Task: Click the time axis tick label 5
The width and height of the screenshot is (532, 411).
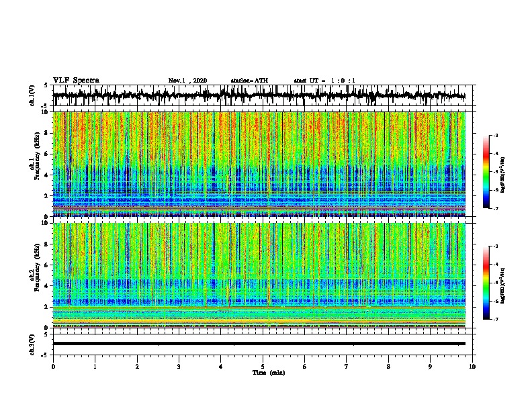Action: coord(263,367)
